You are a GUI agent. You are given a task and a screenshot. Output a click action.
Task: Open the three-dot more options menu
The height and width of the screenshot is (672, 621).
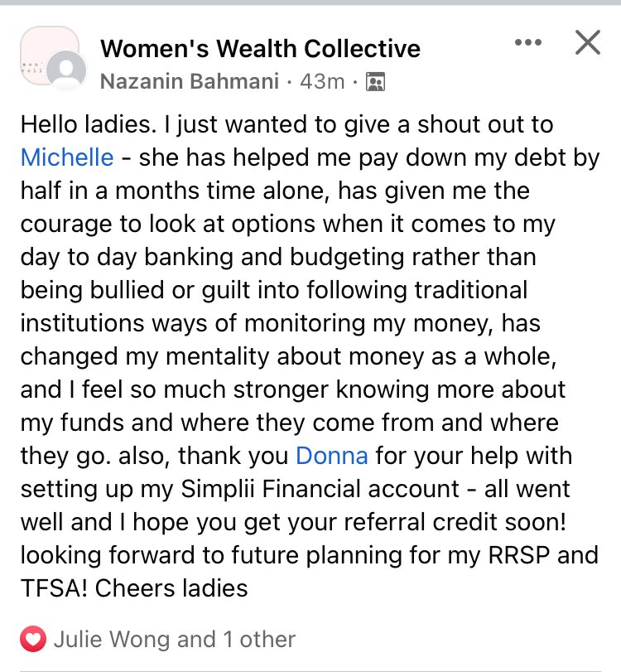(527, 41)
